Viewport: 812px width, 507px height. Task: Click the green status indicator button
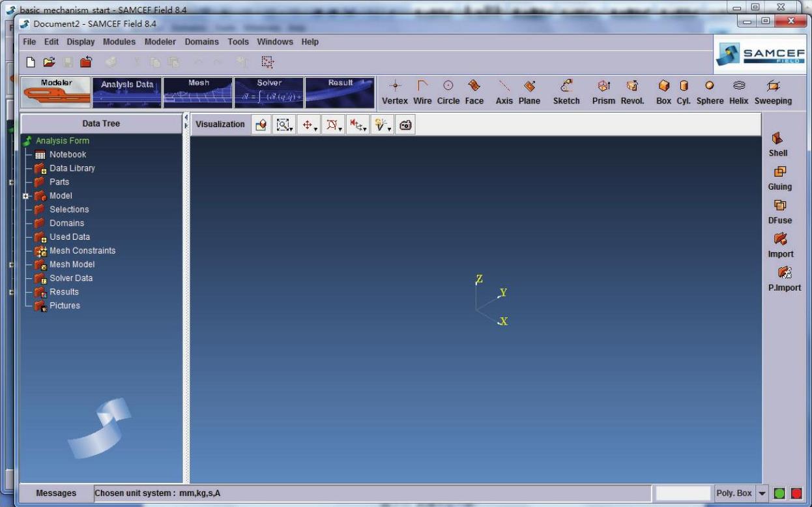[779, 493]
